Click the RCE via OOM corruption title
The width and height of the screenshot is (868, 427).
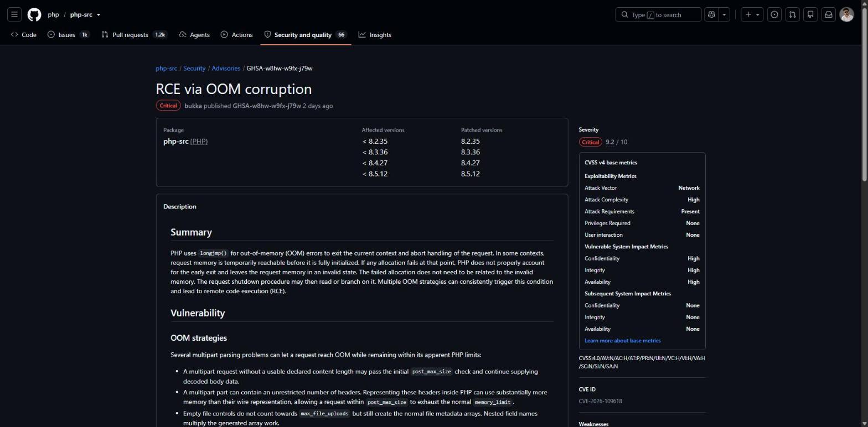click(234, 89)
